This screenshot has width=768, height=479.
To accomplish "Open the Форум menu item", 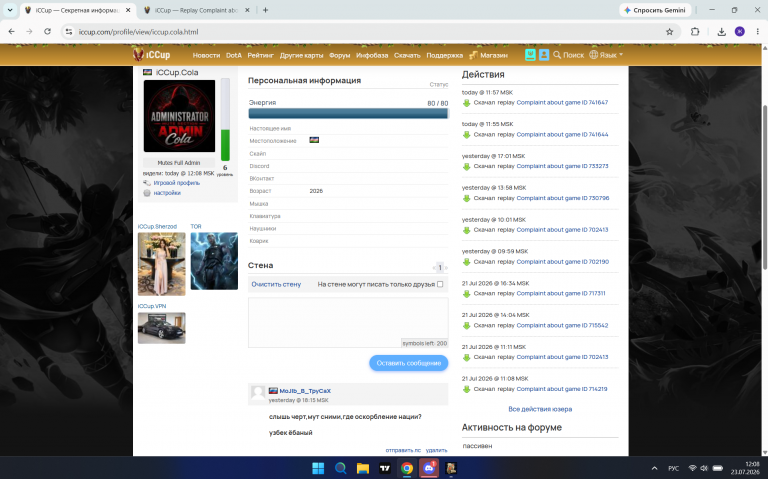I will [x=339, y=55].
